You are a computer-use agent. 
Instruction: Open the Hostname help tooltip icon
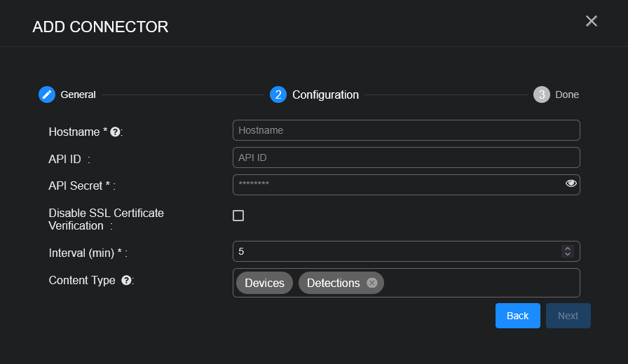[x=115, y=132]
